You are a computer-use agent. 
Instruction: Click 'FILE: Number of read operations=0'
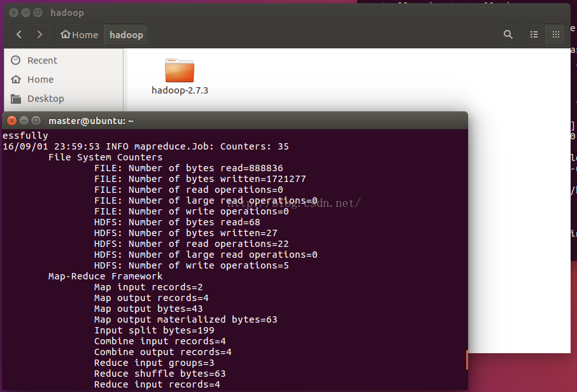point(189,190)
